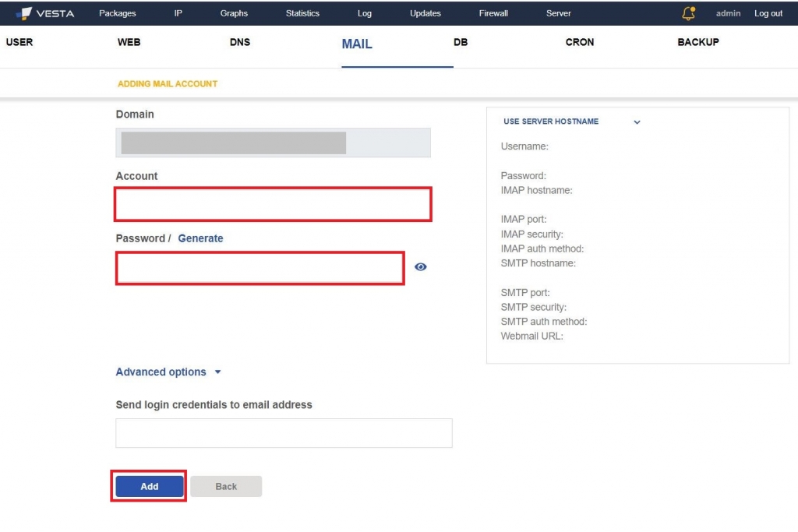Image resolution: width=798 pixels, height=532 pixels.
Task: Open the Firewall menu item
Action: (493, 13)
